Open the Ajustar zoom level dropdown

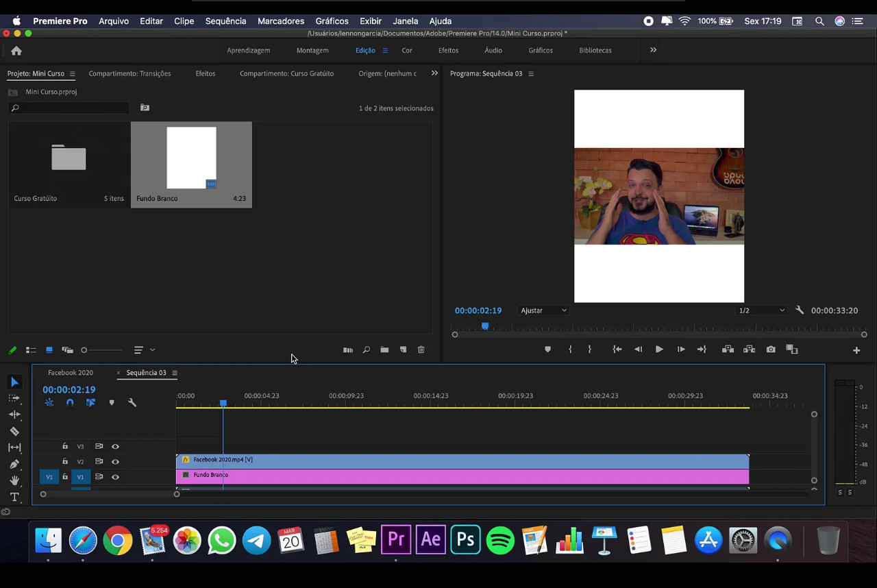point(543,310)
